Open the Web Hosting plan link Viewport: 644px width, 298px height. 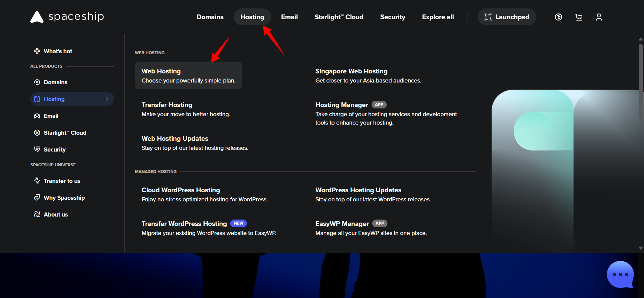(188, 75)
